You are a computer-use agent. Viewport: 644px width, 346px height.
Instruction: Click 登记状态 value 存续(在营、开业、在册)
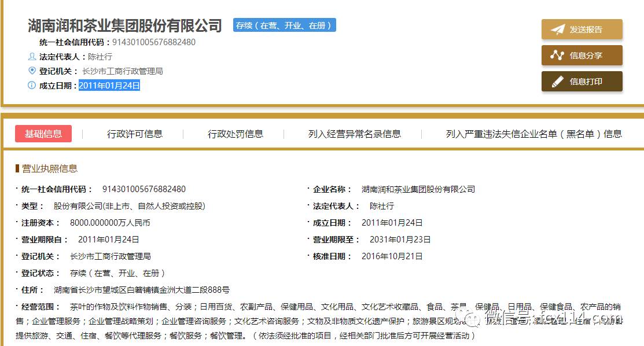[117, 273]
